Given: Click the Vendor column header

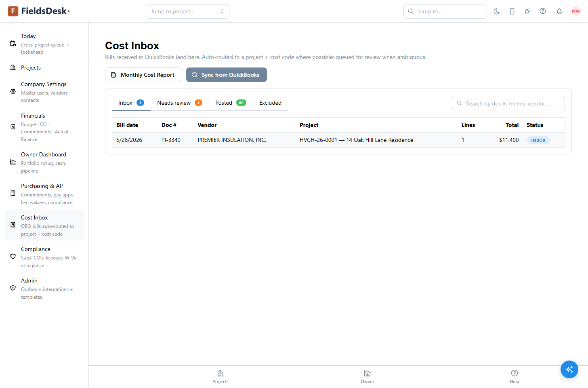Looking at the screenshot, I should point(207,125).
